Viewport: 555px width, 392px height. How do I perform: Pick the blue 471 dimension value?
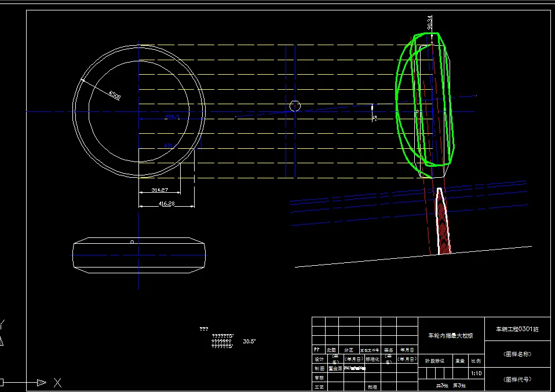170,145
